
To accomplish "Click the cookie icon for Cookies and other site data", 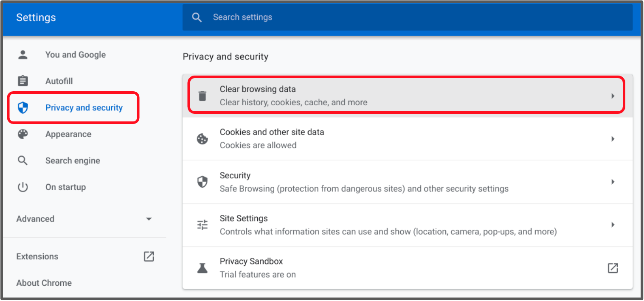I will point(202,139).
